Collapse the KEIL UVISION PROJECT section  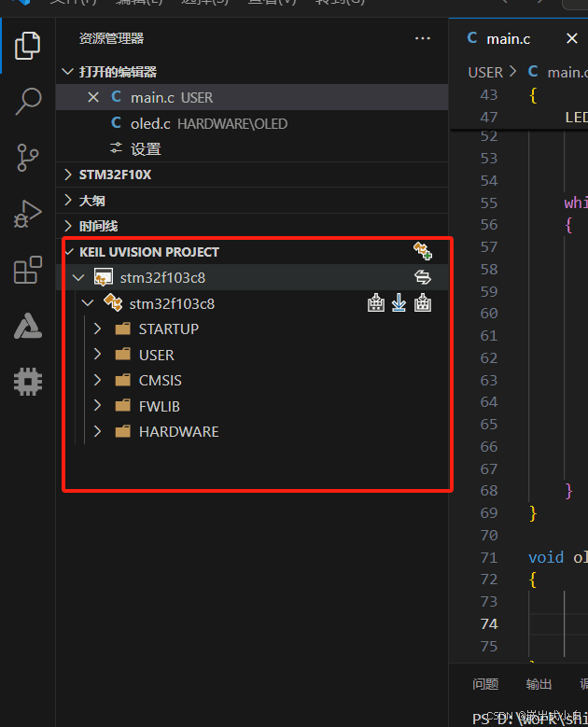(x=67, y=252)
